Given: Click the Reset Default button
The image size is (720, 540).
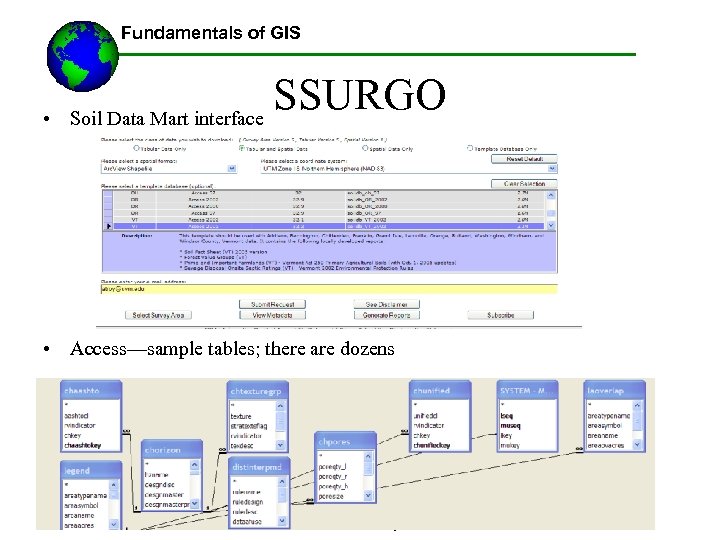Looking at the screenshot, I should tap(524, 159).
